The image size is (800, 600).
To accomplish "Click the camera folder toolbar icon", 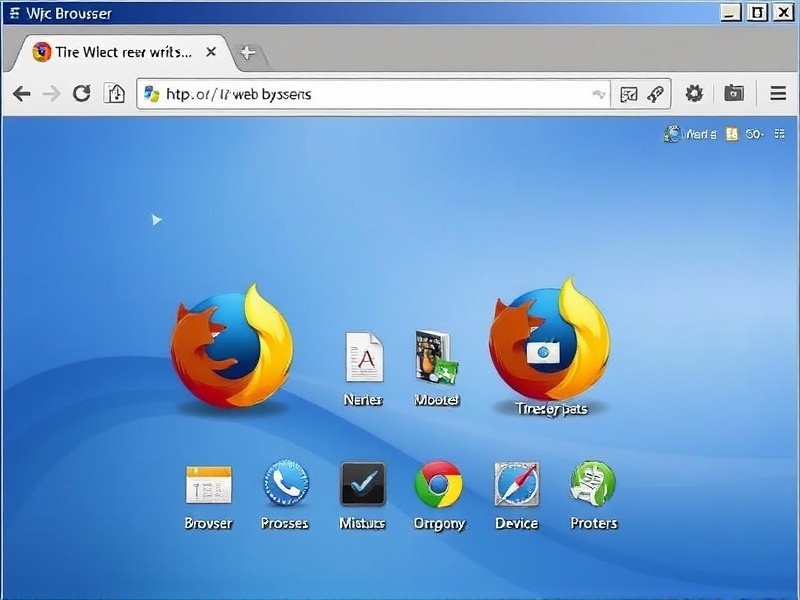I will pos(734,93).
